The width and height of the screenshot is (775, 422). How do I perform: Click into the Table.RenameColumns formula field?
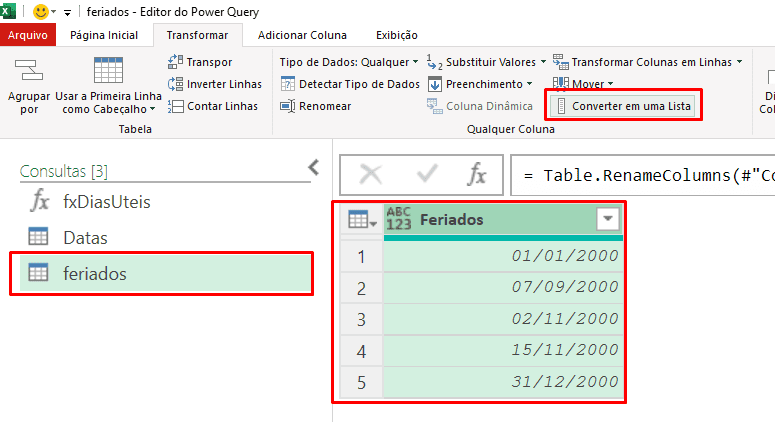(x=643, y=175)
